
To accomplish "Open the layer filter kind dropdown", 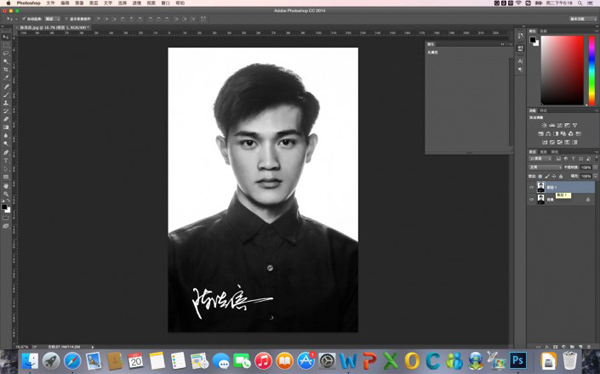I will click(x=540, y=158).
